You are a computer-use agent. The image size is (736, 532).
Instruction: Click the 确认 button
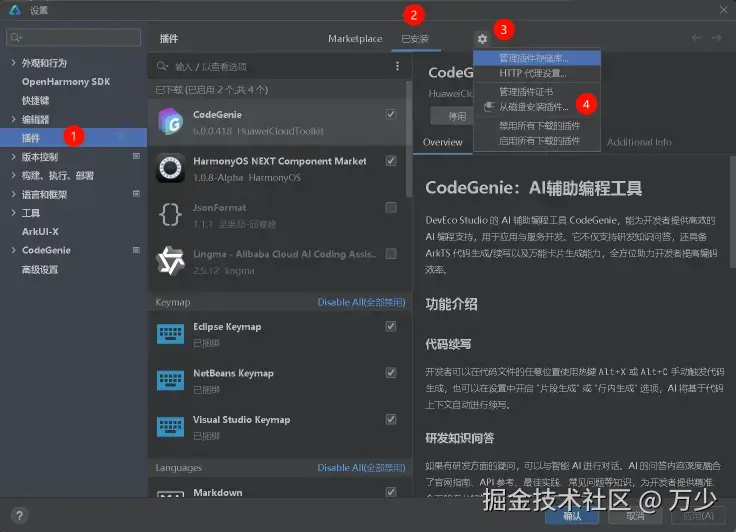pyautogui.click(x=572, y=516)
